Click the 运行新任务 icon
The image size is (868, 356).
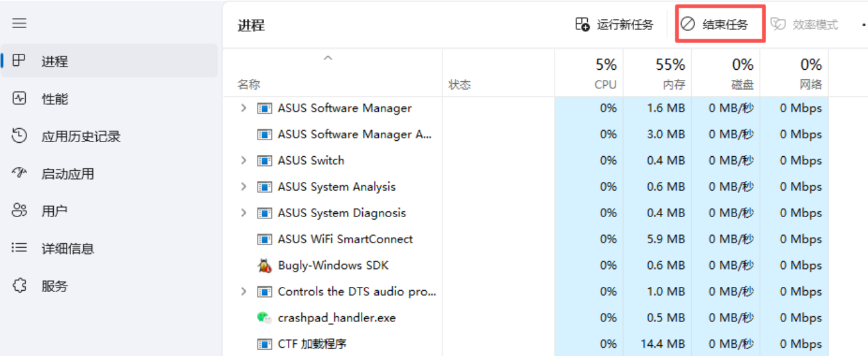coord(582,24)
